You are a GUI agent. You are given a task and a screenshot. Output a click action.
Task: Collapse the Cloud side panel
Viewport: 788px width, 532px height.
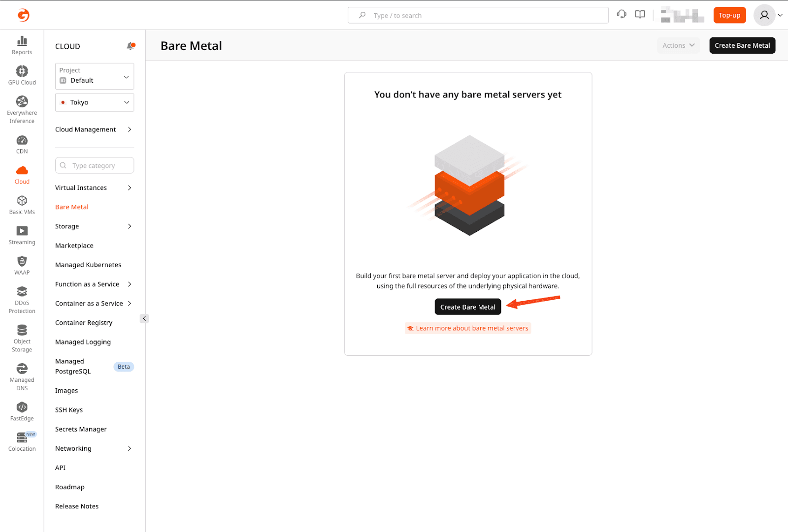[144, 318]
